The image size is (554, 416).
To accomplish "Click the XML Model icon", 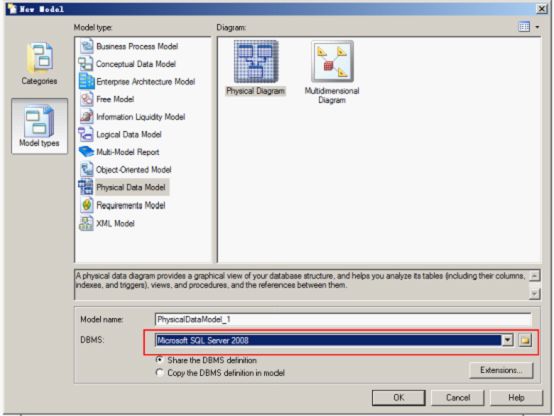I will point(86,223).
